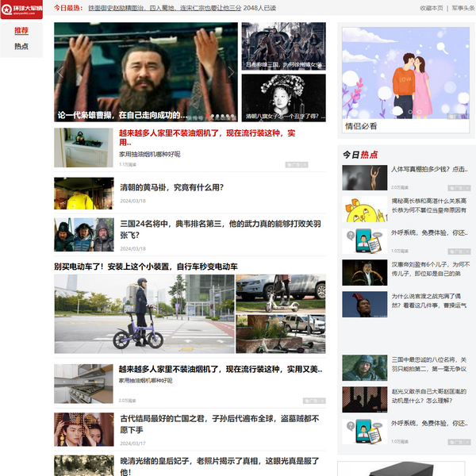
Task: Open yellow cartoon chick article thumbnail
Action: (364, 209)
